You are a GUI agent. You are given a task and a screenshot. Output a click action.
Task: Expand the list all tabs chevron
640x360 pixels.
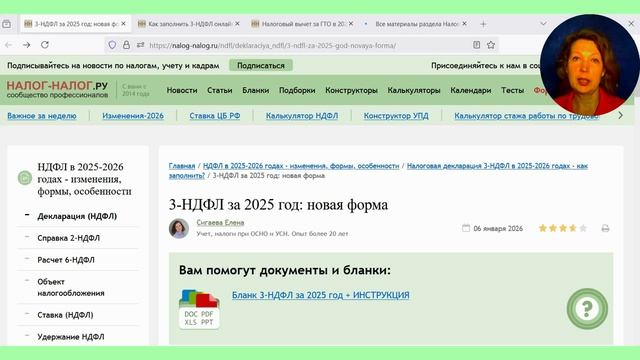point(543,24)
